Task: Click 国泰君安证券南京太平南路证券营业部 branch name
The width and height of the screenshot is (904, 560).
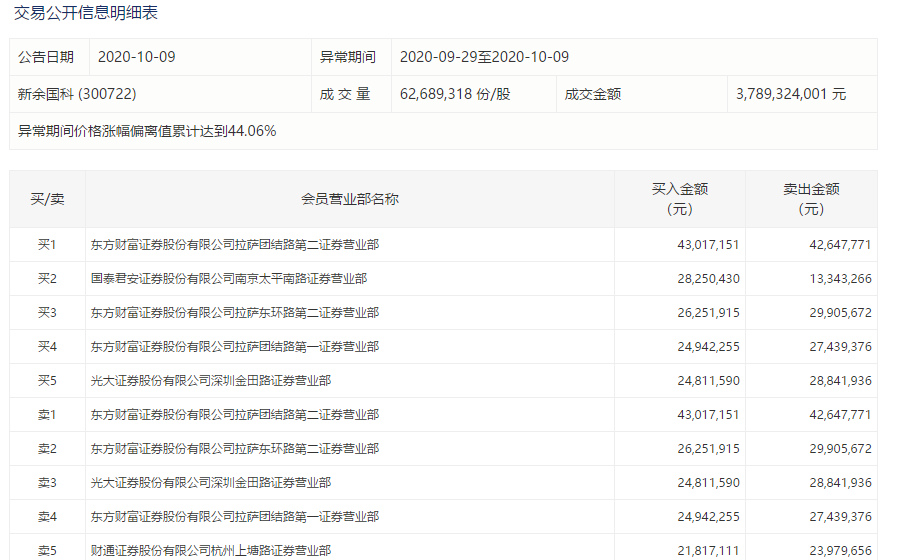Action: coord(229,279)
